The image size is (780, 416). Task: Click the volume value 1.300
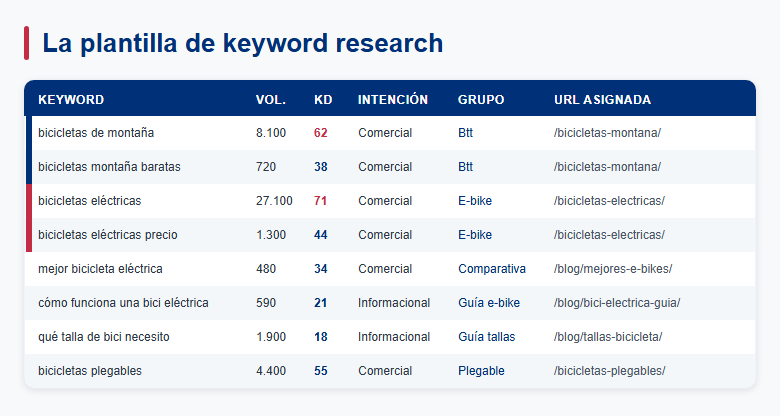[x=271, y=235]
